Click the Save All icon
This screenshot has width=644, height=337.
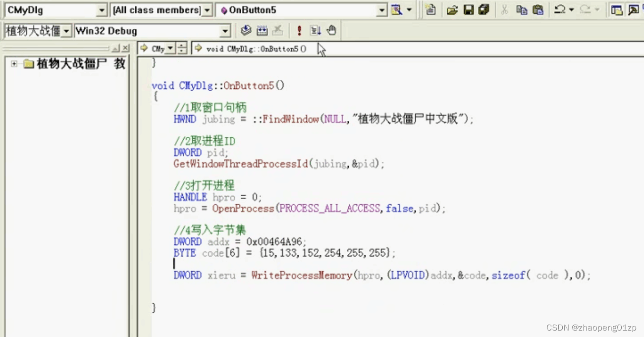483,9
